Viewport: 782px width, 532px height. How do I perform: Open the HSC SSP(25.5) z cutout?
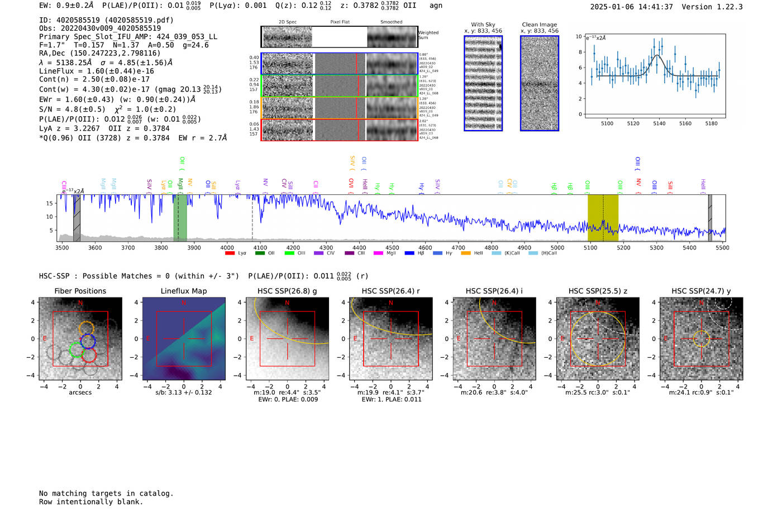click(x=598, y=339)
